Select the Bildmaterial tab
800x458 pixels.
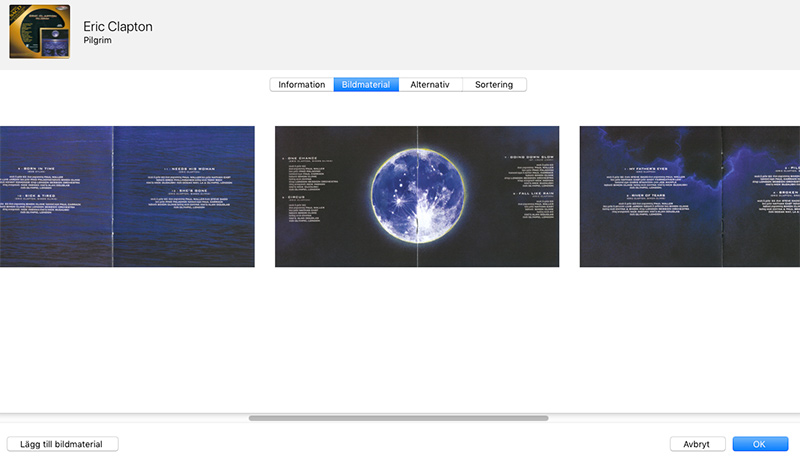[x=366, y=85]
